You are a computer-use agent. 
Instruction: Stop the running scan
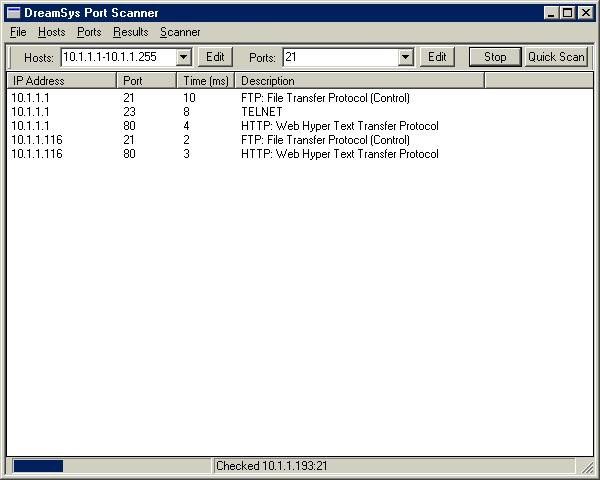pyautogui.click(x=495, y=57)
